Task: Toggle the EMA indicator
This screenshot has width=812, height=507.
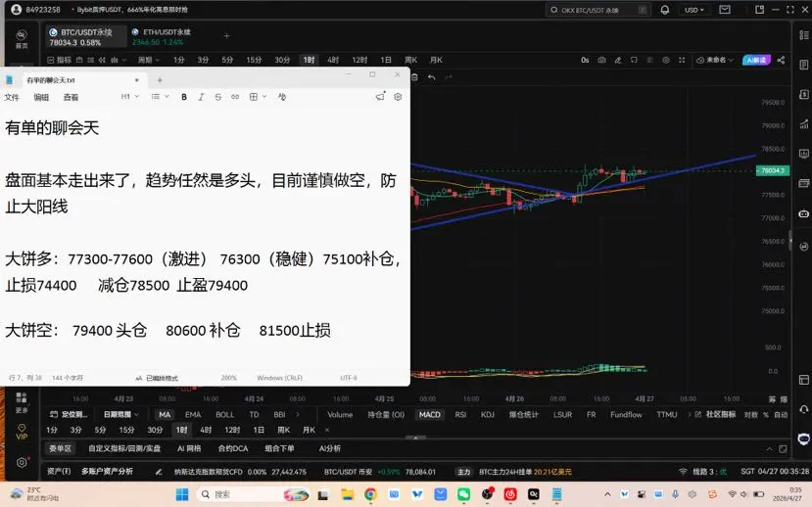Action: pos(193,414)
